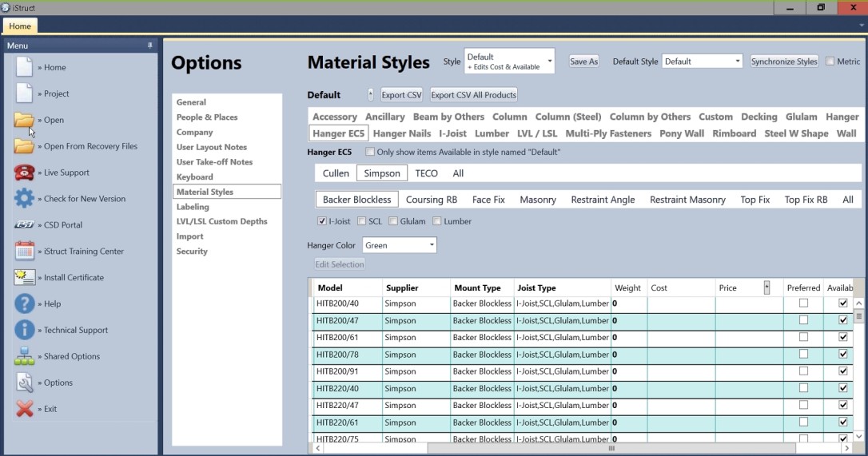Open Shared Options network icon
868x456 pixels.
point(24,356)
